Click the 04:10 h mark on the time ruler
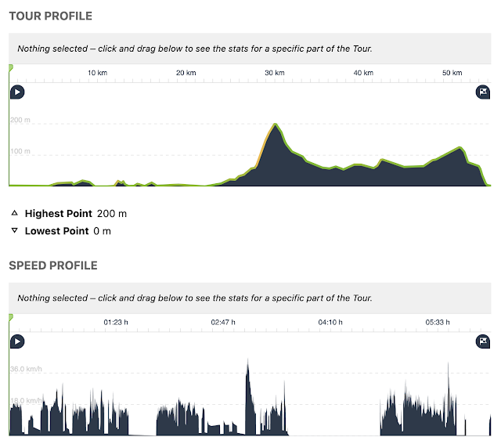This screenshot has width=501, height=448. point(330,323)
